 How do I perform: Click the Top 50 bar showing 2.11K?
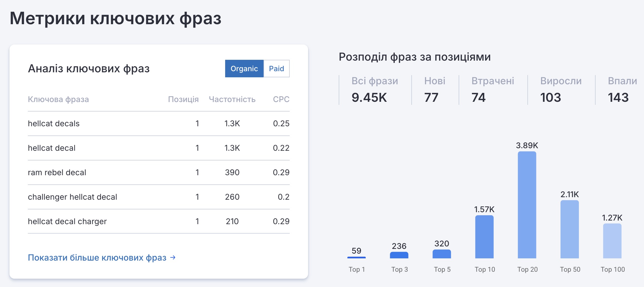click(x=569, y=229)
